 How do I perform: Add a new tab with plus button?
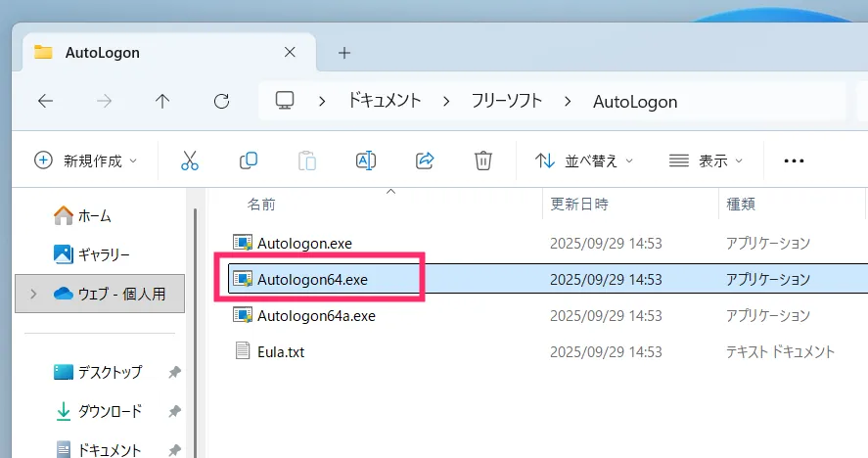point(344,53)
